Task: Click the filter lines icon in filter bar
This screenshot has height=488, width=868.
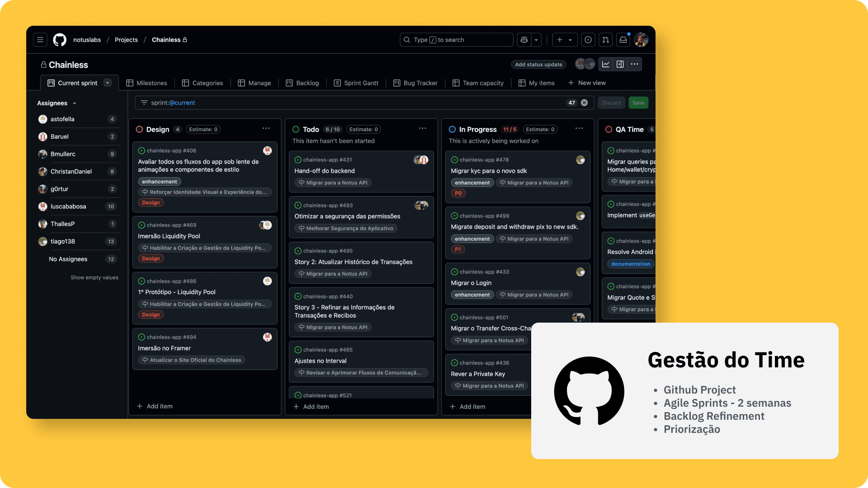Action: pos(144,103)
